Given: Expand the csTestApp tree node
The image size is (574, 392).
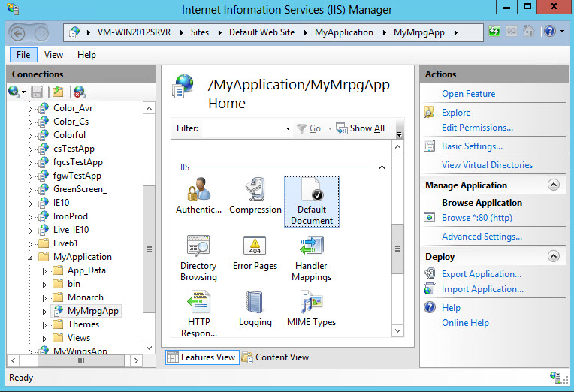Looking at the screenshot, I should (30, 149).
